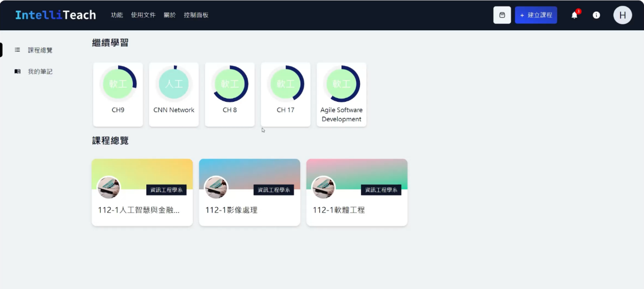Open the 使用文件 menu item
Screen dimensions: 644x289
(x=143, y=15)
